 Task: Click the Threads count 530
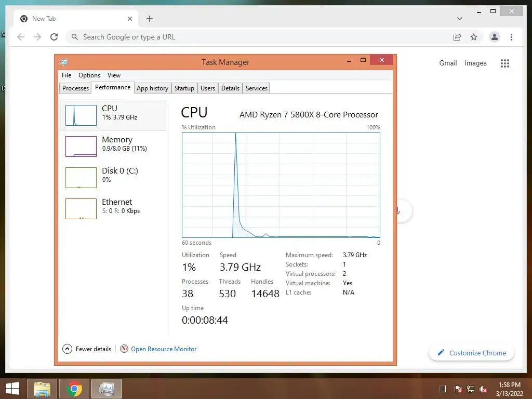coord(228,294)
